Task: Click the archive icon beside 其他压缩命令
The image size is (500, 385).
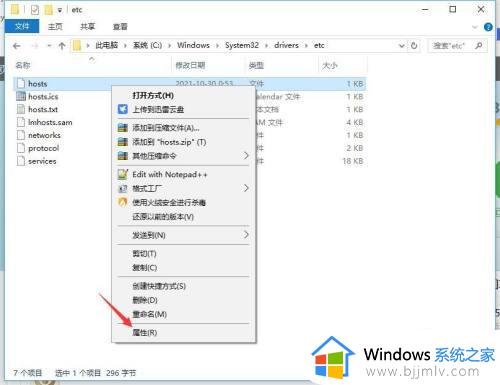Action: (x=123, y=156)
